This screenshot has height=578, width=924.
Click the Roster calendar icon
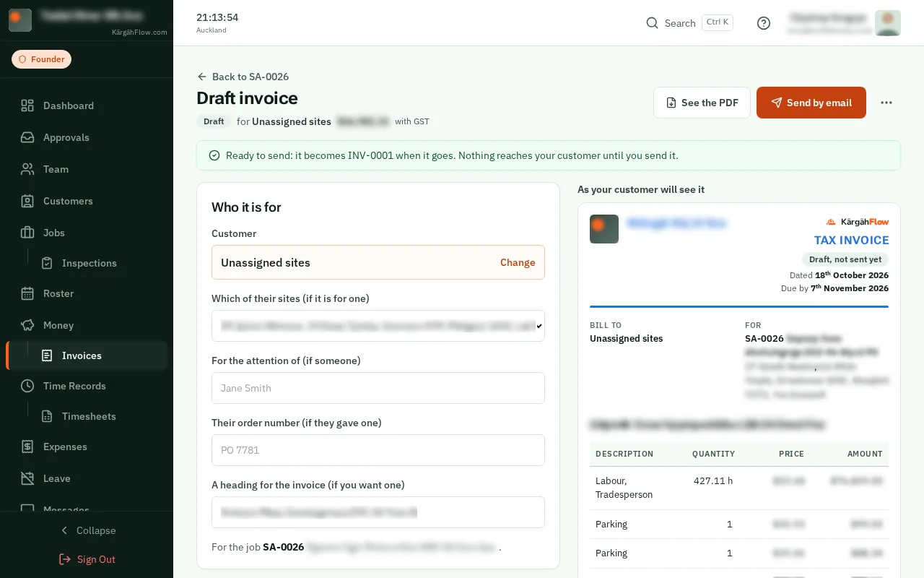coord(27,293)
